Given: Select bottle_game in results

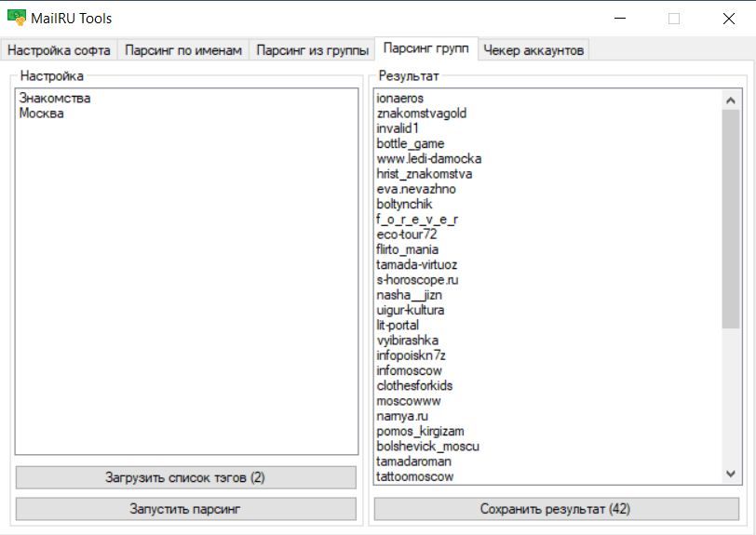Looking at the screenshot, I should point(411,144).
